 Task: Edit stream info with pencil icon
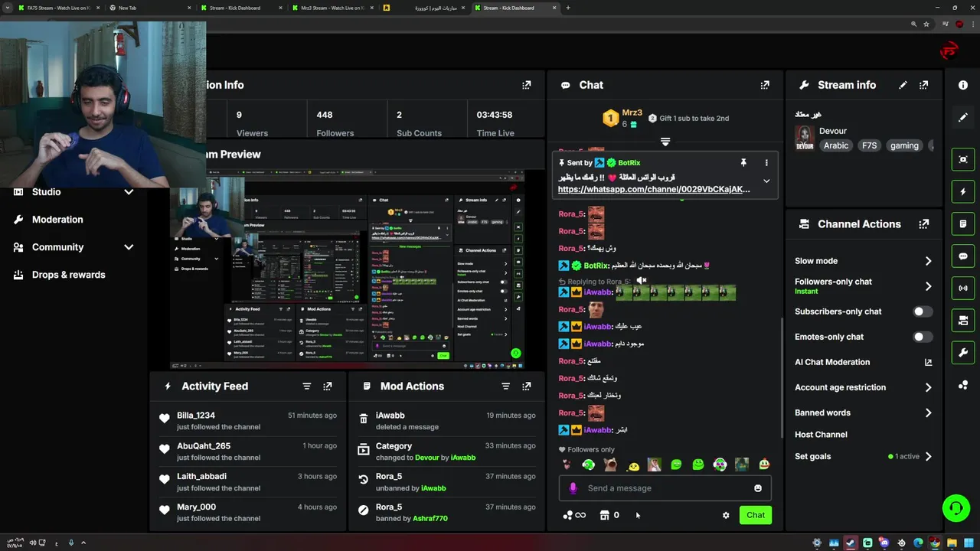[903, 85]
